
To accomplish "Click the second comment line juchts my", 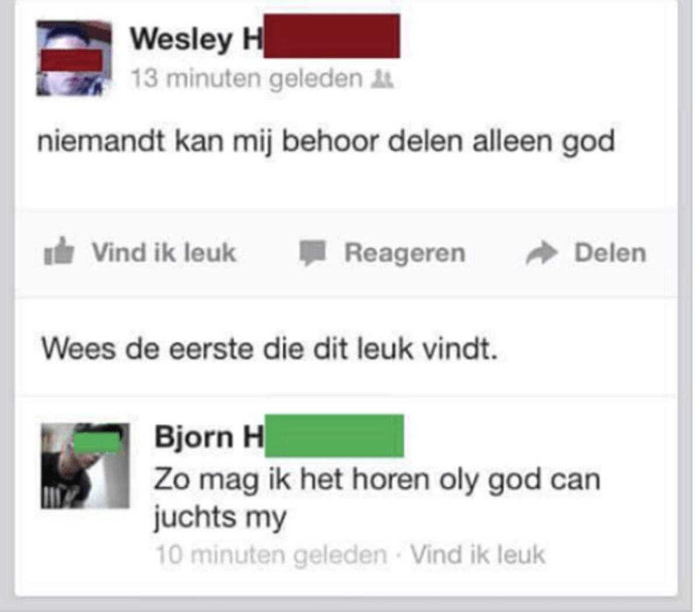I will [x=220, y=517].
